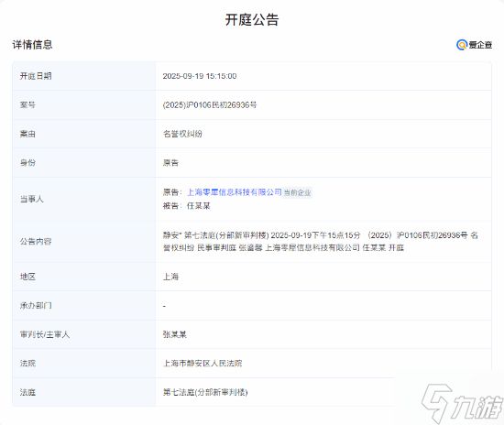Click the 审判长/主审人 label cell
Viewport: 504px width, 425px height.
tap(84, 334)
